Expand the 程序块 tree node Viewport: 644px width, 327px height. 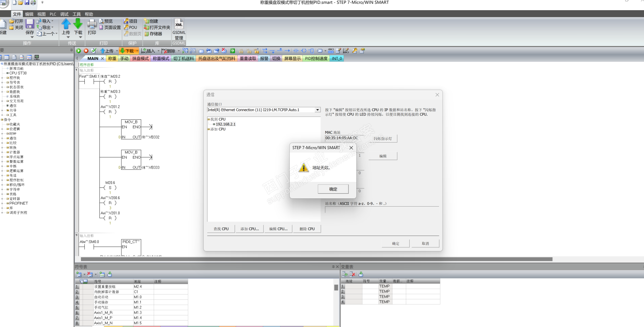[x=2, y=78]
